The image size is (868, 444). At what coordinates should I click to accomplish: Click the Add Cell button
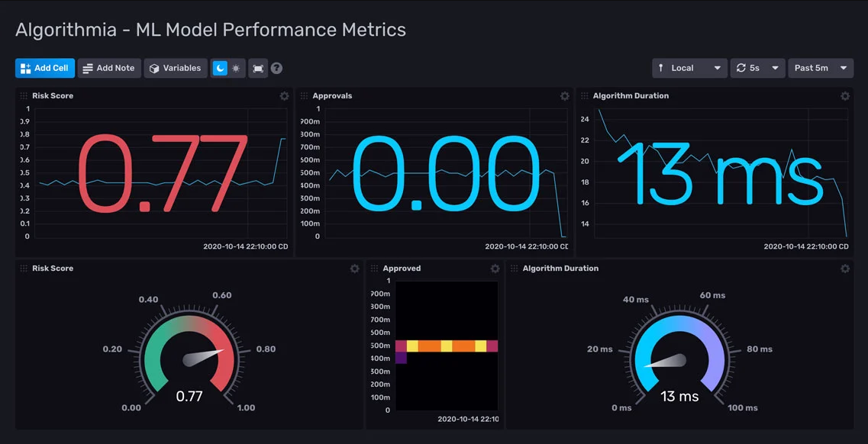45,68
